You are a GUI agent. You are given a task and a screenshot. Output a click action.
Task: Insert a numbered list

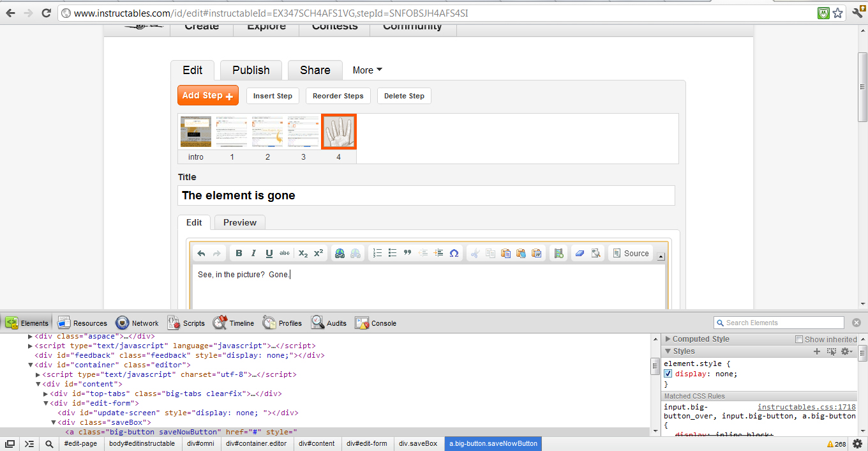click(377, 254)
